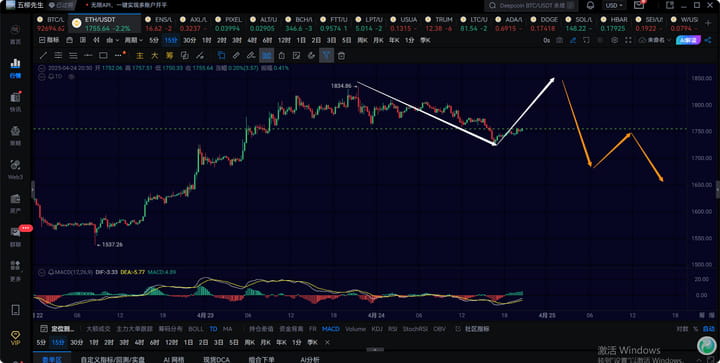Viewport: 720px width, 363px height.
Task: Expand the chart type dropdown arrow
Action: 118,40
